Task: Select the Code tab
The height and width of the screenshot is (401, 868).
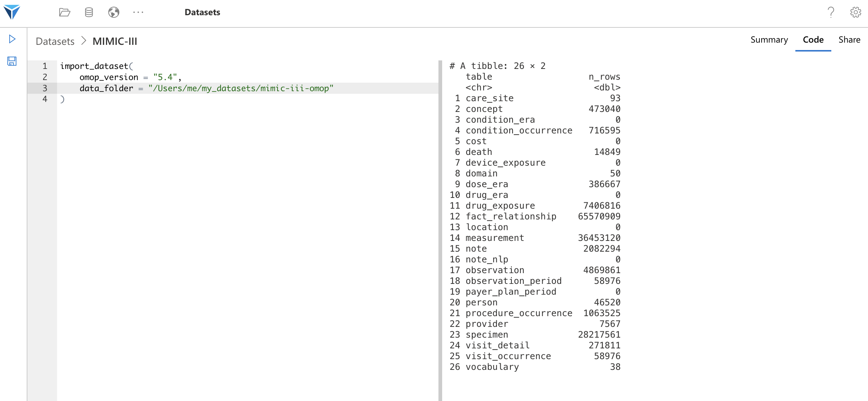Action: click(813, 40)
